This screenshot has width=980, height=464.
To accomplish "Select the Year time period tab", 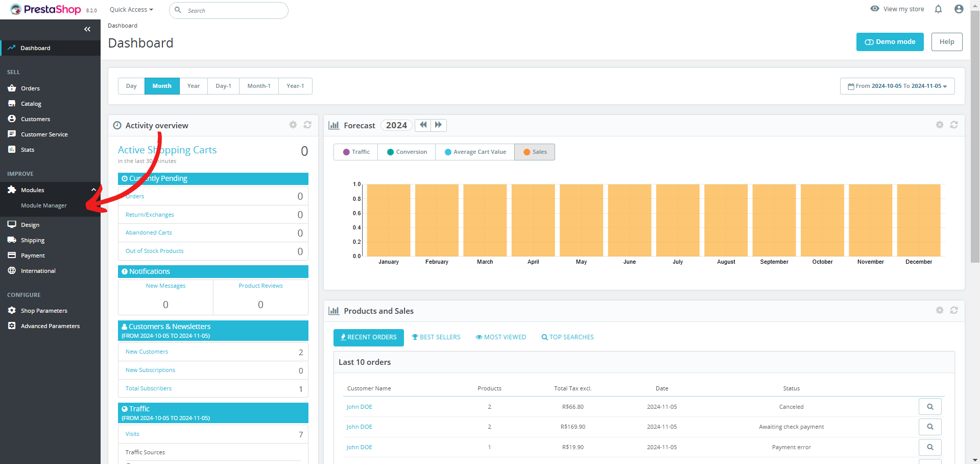I will (x=193, y=86).
